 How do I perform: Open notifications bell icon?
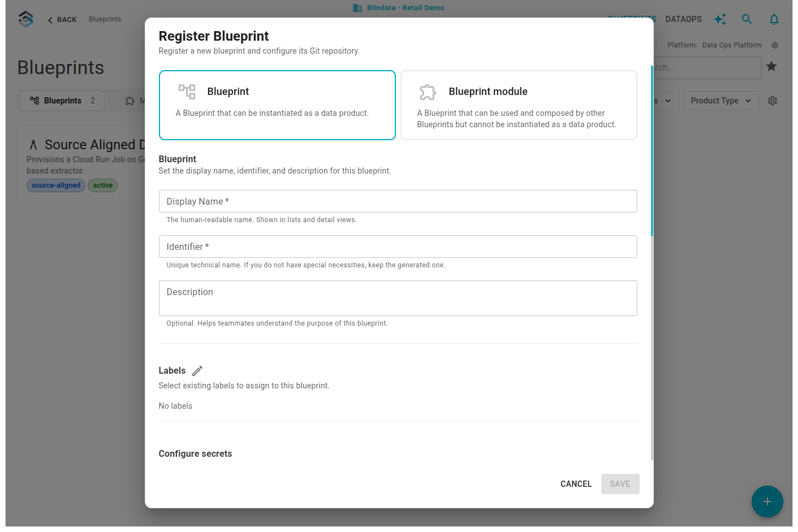click(774, 19)
